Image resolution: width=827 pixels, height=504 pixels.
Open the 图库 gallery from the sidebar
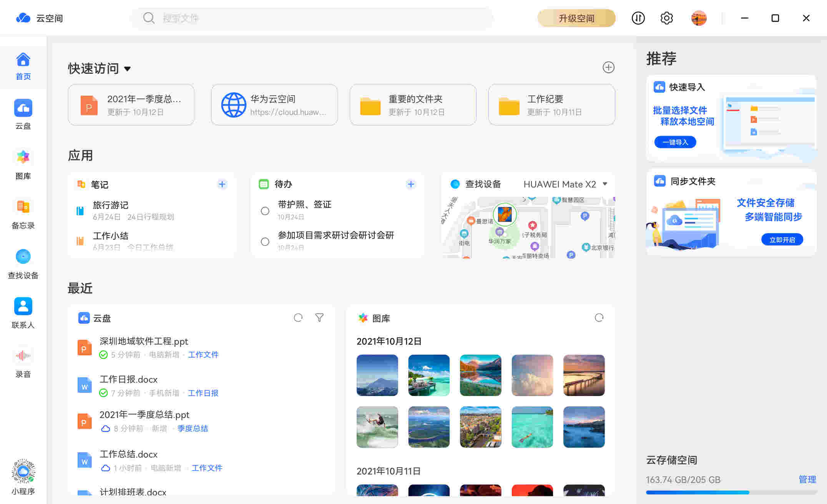click(x=23, y=164)
